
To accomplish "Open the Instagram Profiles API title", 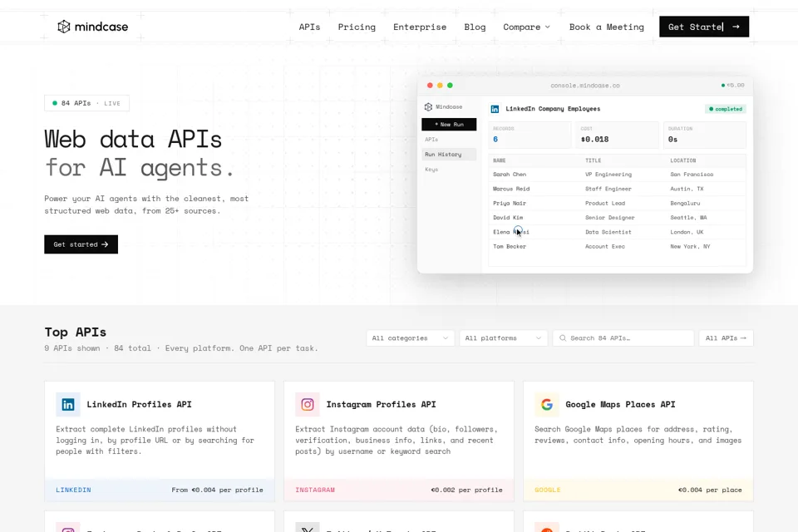I will (382, 404).
